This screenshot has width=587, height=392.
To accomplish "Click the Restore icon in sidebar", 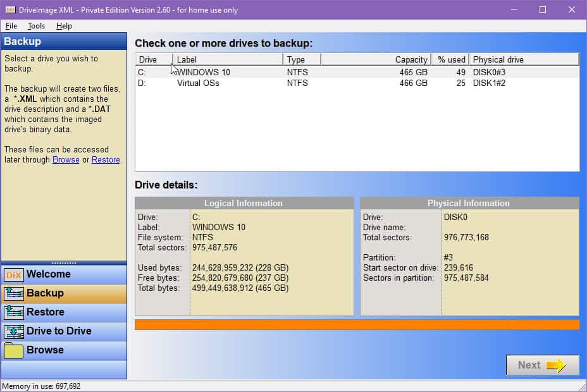I will (x=14, y=312).
